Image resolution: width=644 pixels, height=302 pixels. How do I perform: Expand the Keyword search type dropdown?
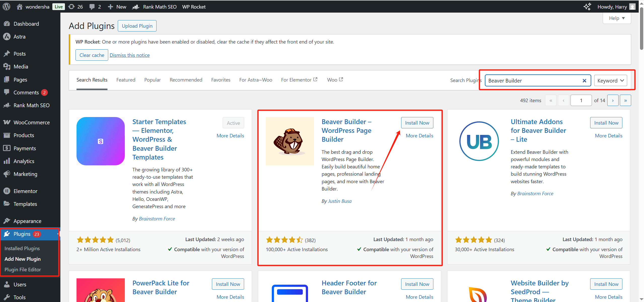(610, 81)
